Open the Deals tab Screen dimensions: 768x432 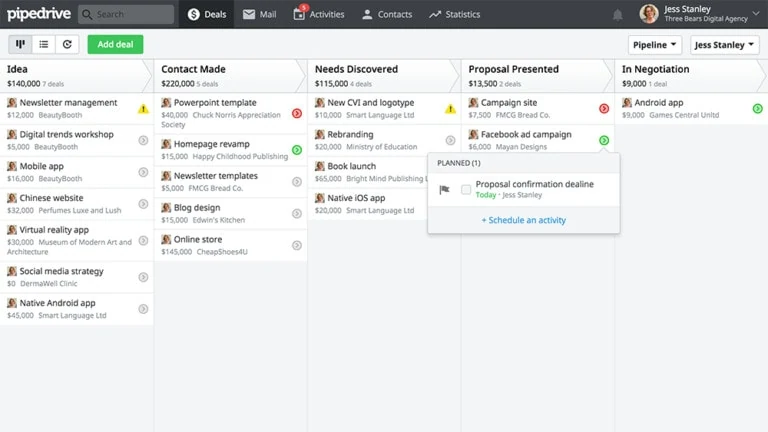point(207,14)
